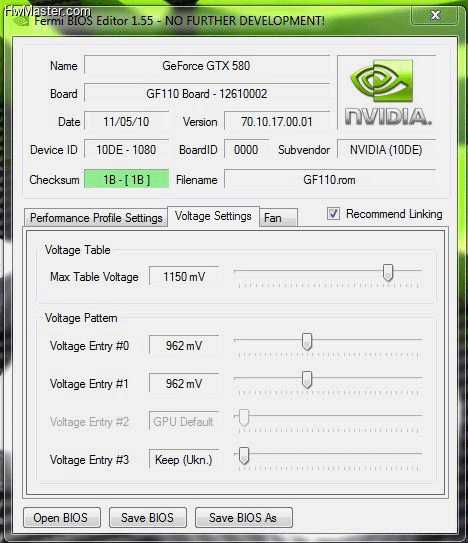The width and height of the screenshot is (468, 543).
Task: Open the Fan tab
Action: tap(278, 218)
